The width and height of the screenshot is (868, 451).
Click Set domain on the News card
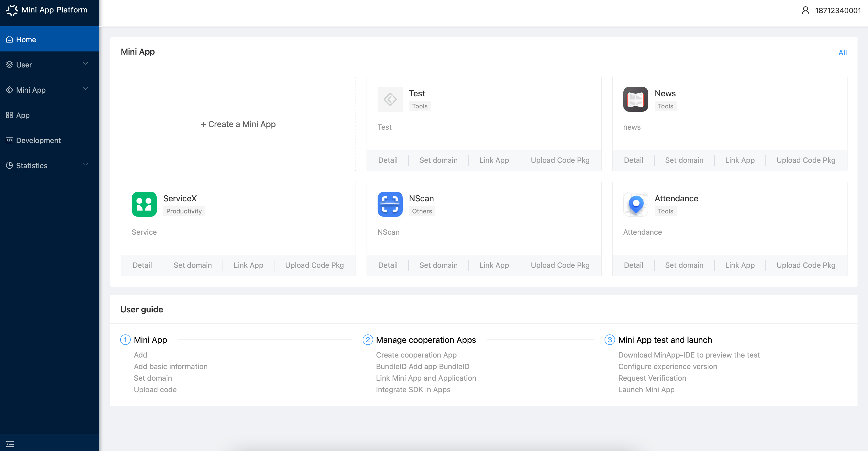684,160
